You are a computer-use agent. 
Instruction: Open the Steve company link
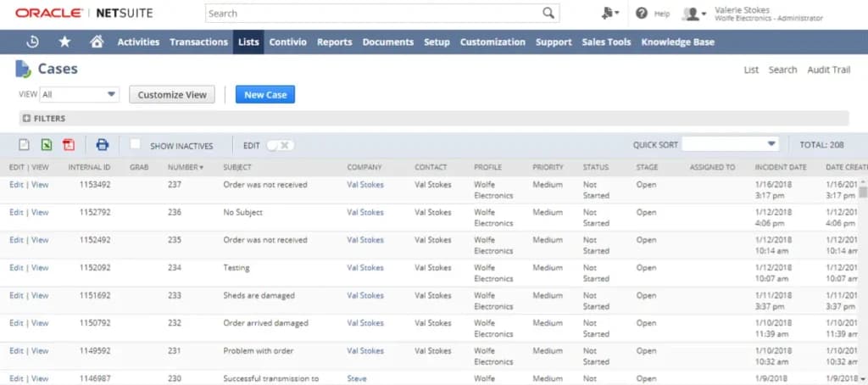(x=357, y=378)
